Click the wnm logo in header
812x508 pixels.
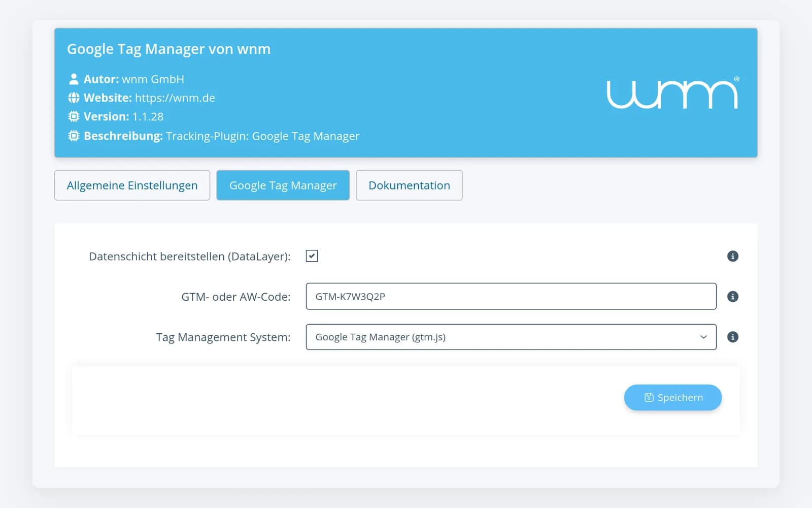click(673, 93)
